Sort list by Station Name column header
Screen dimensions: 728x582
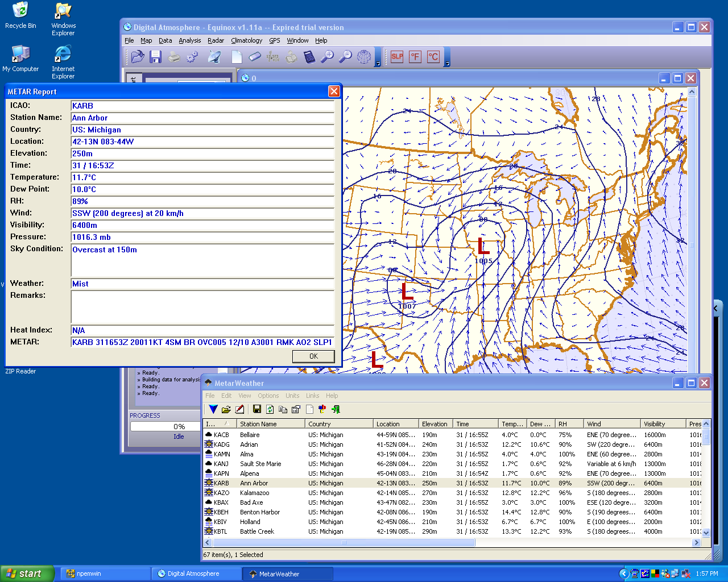pyautogui.click(x=271, y=424)
